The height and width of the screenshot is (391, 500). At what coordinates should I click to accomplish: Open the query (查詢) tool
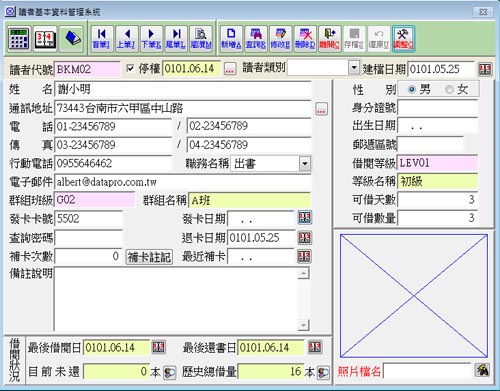[x=256, y=39]
